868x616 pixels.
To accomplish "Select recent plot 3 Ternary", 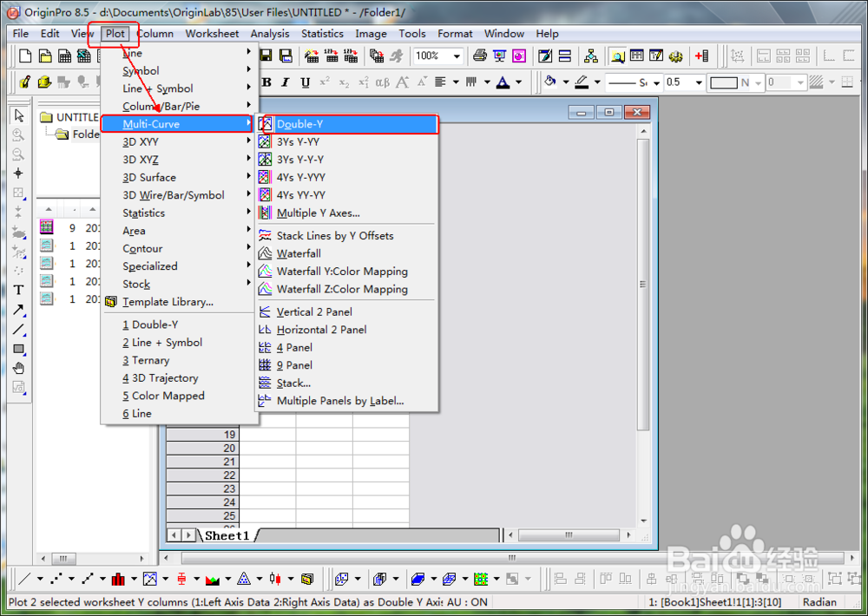I will [178, 360].
